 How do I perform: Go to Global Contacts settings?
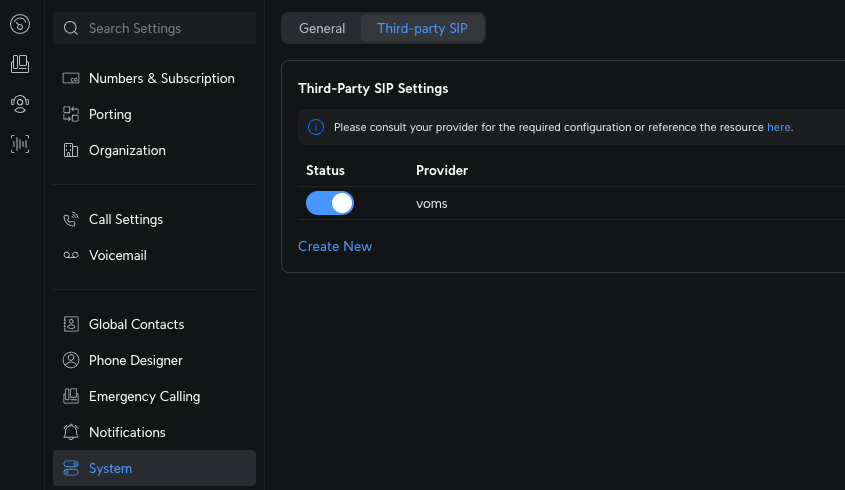pyautogui.click(x=136, y=324)
